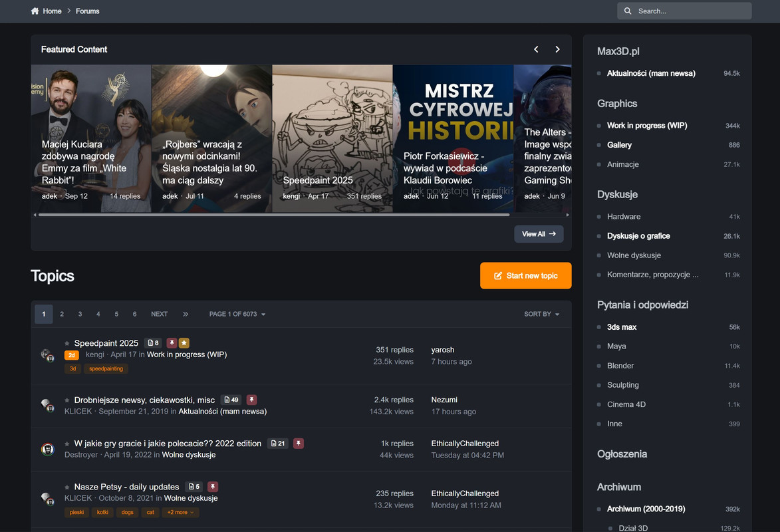Viewport: 780px width, 532px height.
Task: Go to page 6 of topics
Action: point(135,314)
